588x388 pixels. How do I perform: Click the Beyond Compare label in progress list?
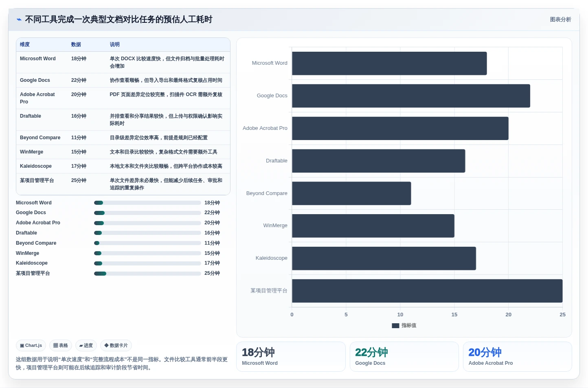coord(36,243)
